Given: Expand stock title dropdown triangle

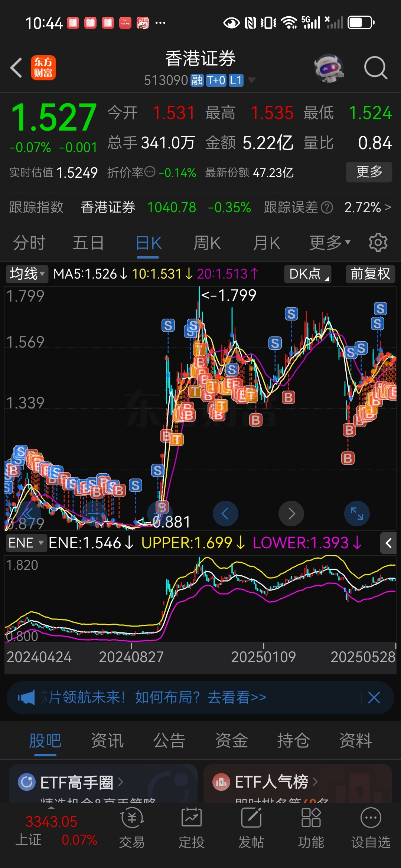Looking at the screenshot, I should pos(252,80).
